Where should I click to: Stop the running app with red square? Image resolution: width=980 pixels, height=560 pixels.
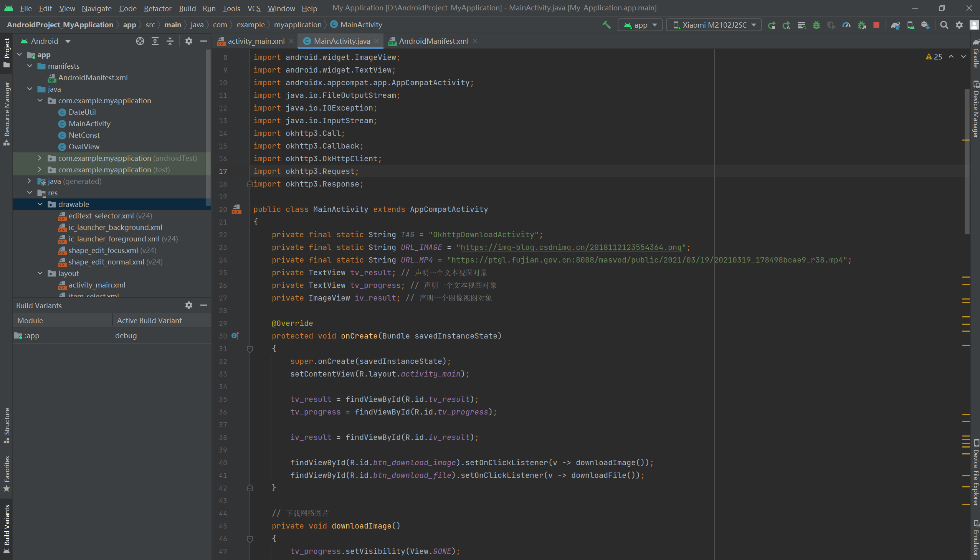point(876,25)
